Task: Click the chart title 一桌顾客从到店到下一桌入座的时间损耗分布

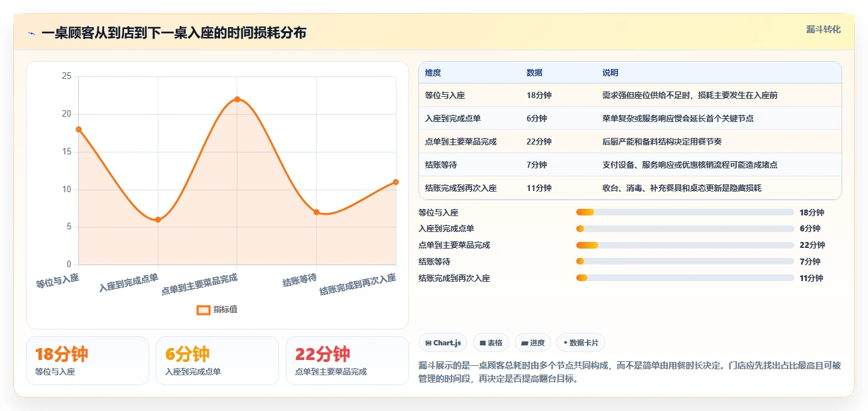Action: [174, 33]
